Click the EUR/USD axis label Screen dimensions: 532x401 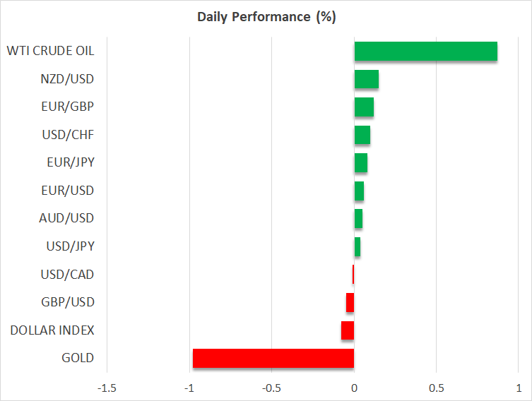tap(67, 191)
